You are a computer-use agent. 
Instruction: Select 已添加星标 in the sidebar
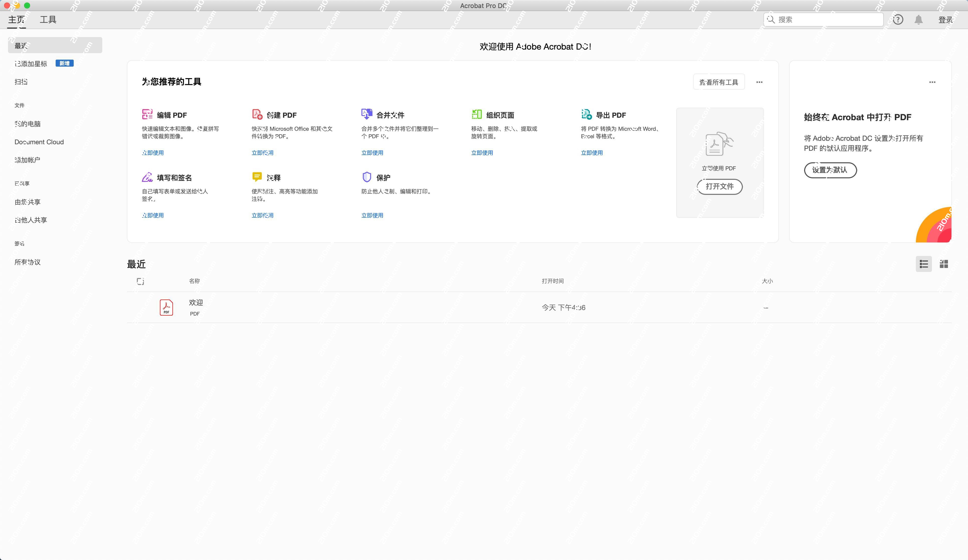tap(31, 64)
